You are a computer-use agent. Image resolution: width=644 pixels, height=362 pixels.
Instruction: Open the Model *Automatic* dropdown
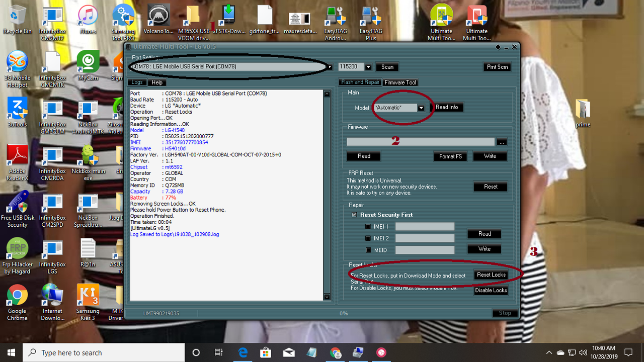pyautogui.click(x=421, y=108)
